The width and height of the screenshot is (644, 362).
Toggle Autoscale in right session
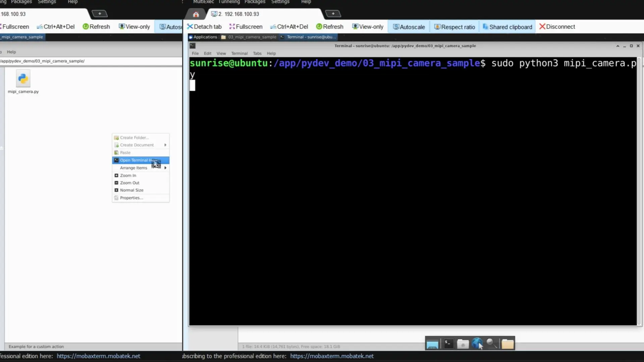point(409,27)
